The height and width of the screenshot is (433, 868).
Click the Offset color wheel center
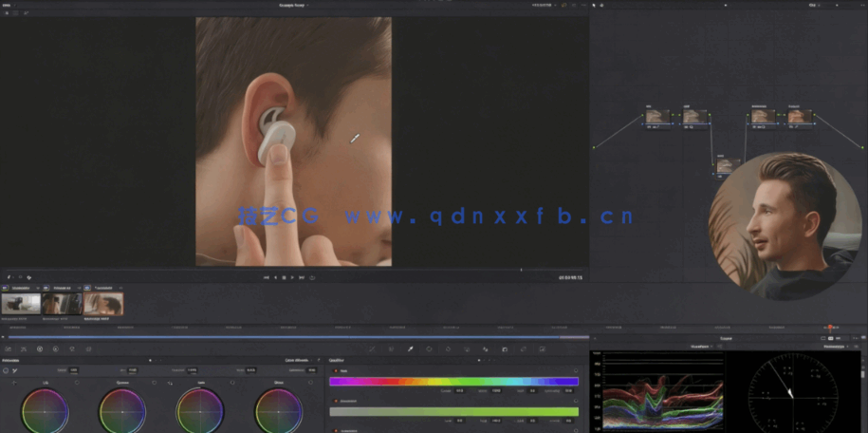(x=278, y=412)
